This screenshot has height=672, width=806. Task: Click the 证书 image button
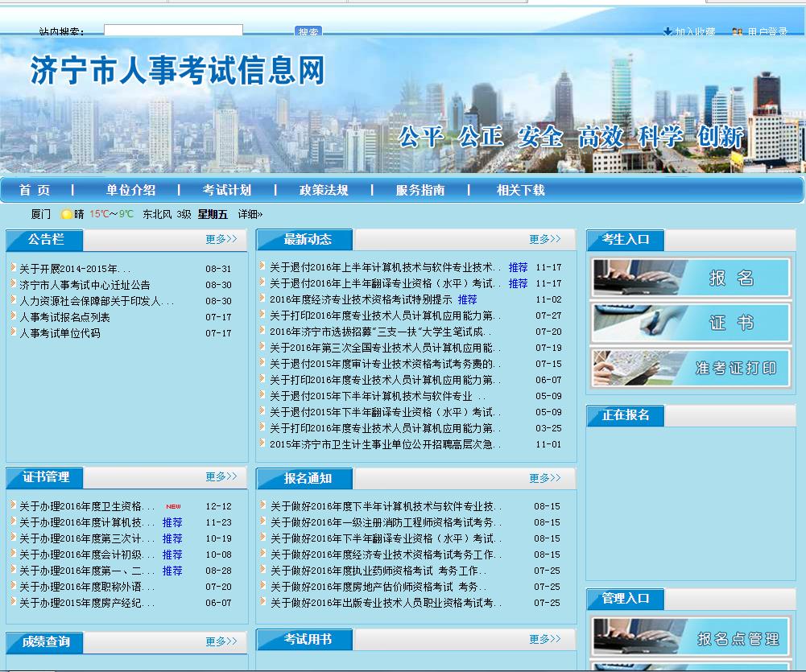pyautogui.click(x=690, y=324)
